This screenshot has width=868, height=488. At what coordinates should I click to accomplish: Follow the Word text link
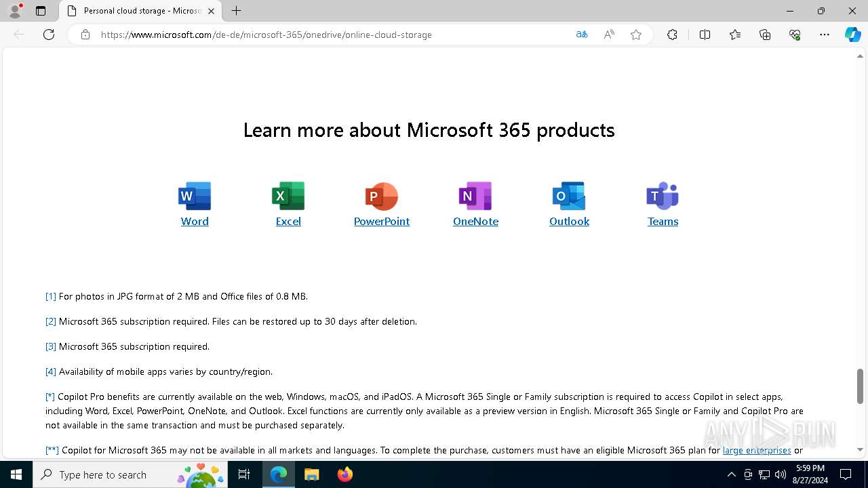pos(195,222)
